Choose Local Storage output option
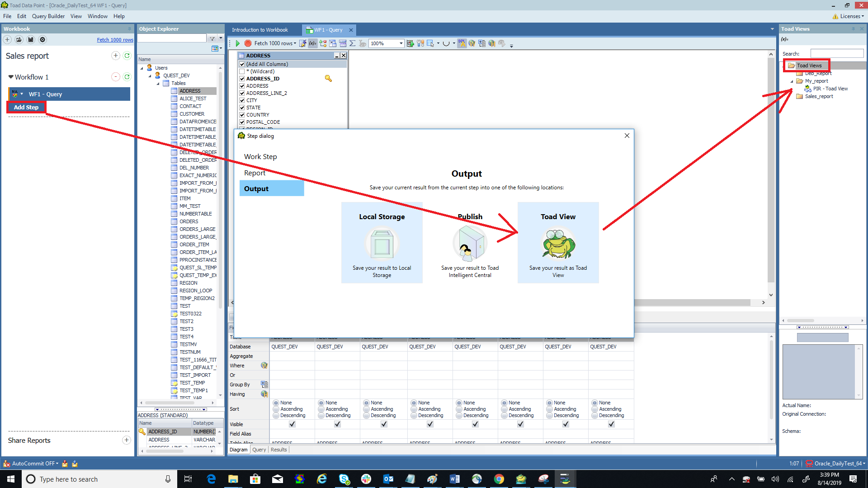 pyautogui.click(x=382, y=243)
